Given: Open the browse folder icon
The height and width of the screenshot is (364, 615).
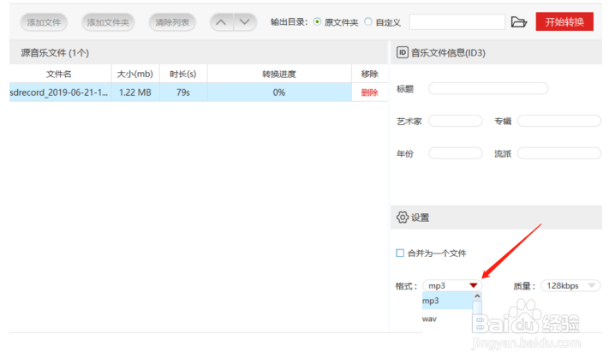Looking at the screenshot, I should pos(518,22).
